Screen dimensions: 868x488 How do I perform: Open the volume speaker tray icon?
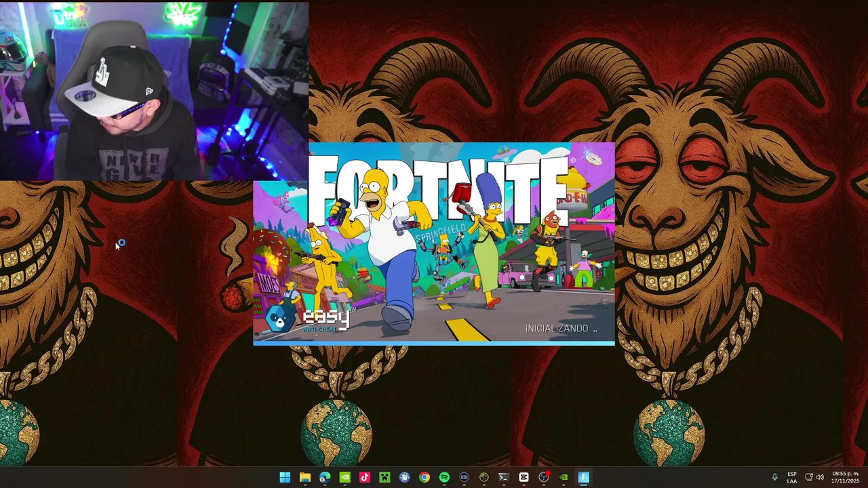tap(820, 477)
